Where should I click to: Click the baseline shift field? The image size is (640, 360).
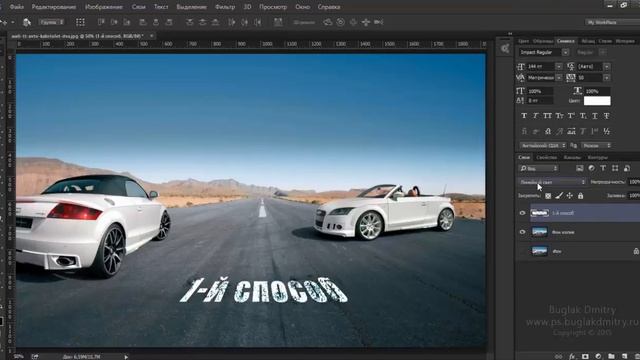(540, 100)
